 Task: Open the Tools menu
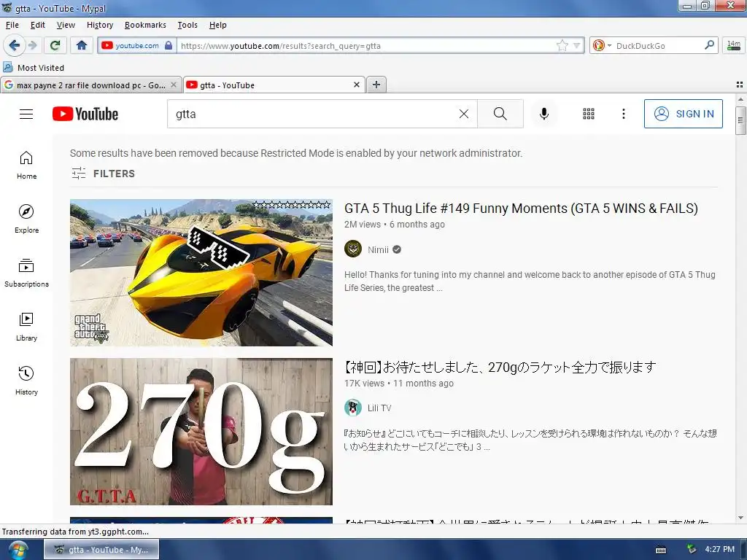click(187, 25)
